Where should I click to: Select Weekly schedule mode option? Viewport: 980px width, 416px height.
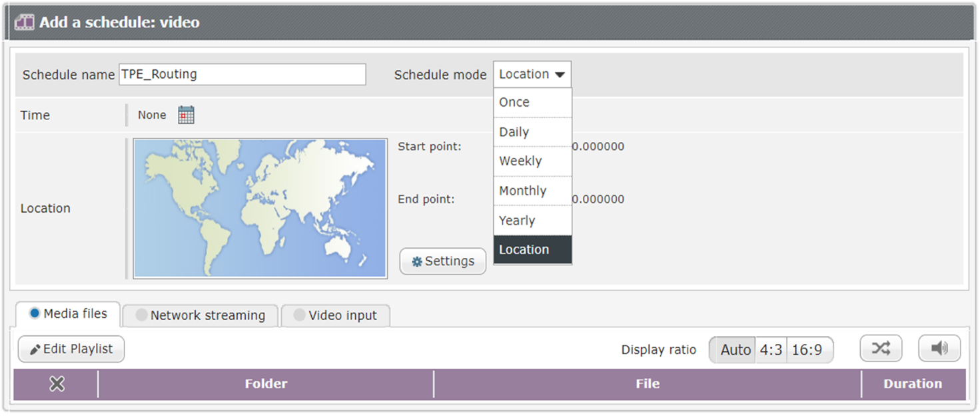(x=532, y=161)
